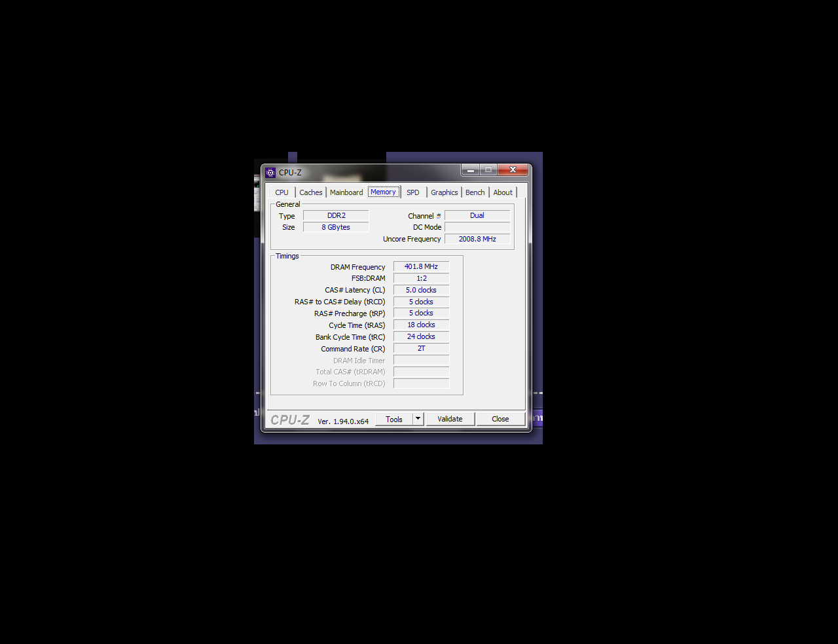Click the CPU-Z window title text

(290, 173)
